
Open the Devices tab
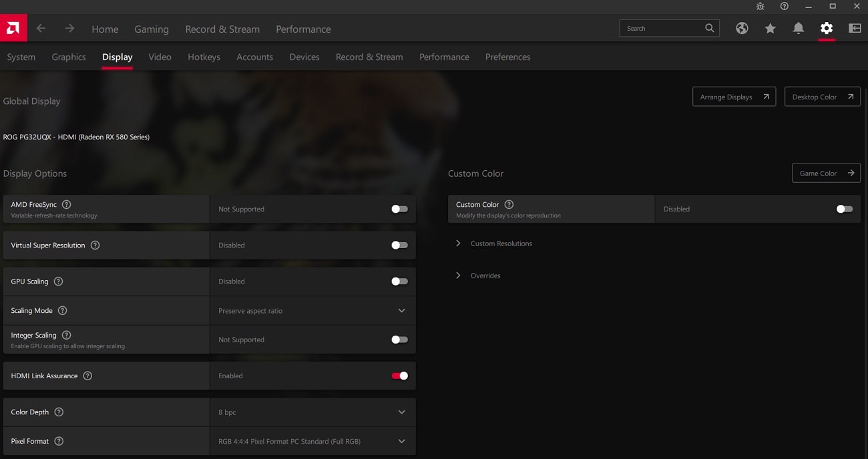(304, 57)
